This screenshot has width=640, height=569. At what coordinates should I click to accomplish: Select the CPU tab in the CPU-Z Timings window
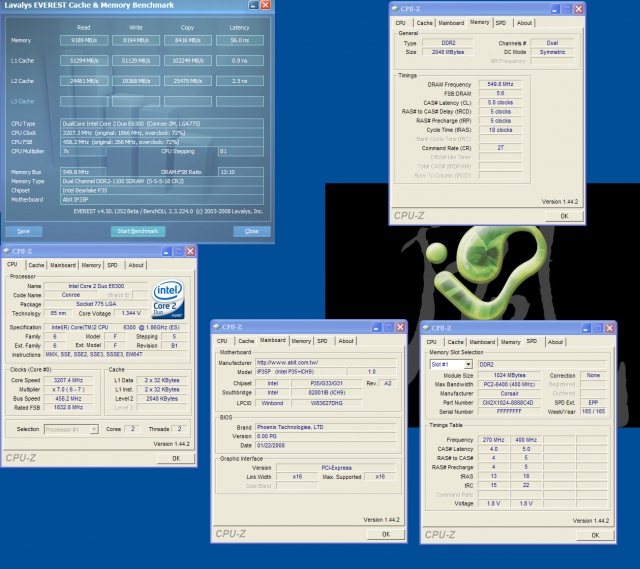point(400,23)
